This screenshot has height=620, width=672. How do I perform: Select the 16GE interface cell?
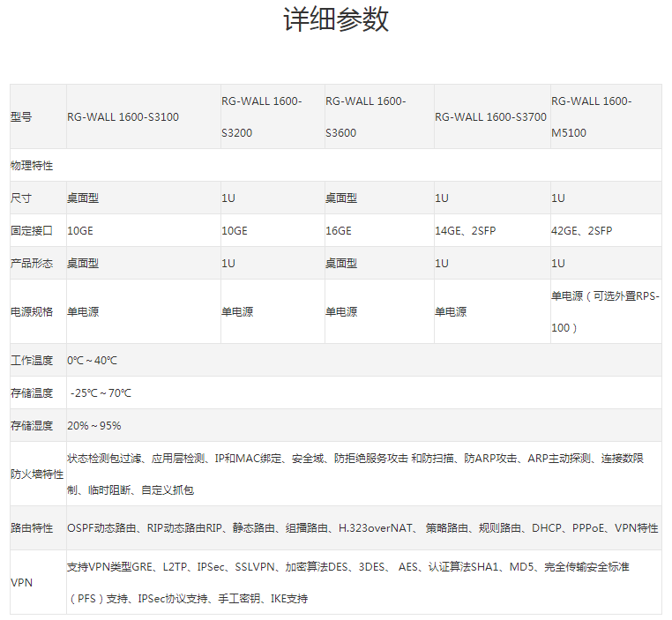point(339,231)
